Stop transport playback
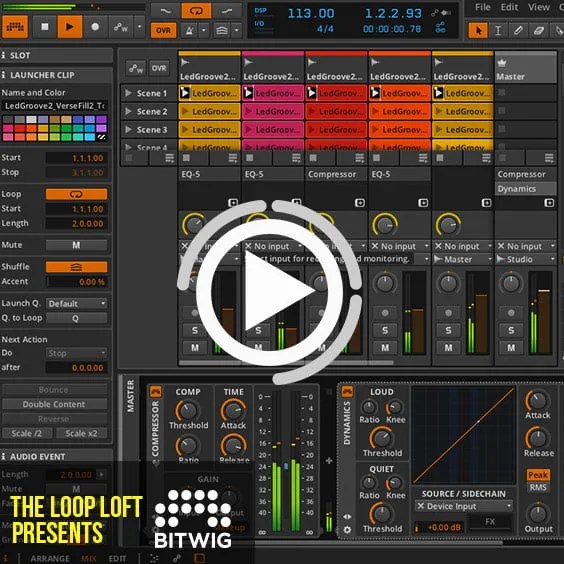The width and height of the screenshot is (564, 564). [45, 27]
